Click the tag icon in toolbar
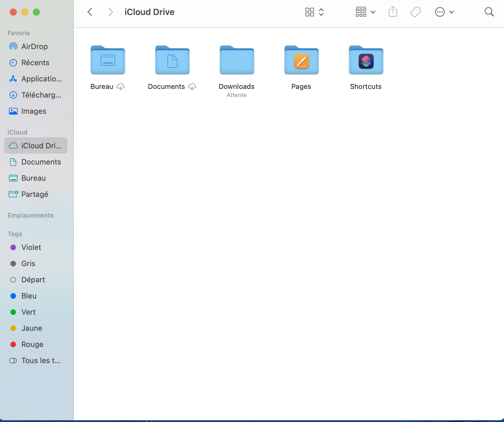The height and width of the screenshot is (422, 504). click(415, 12)
